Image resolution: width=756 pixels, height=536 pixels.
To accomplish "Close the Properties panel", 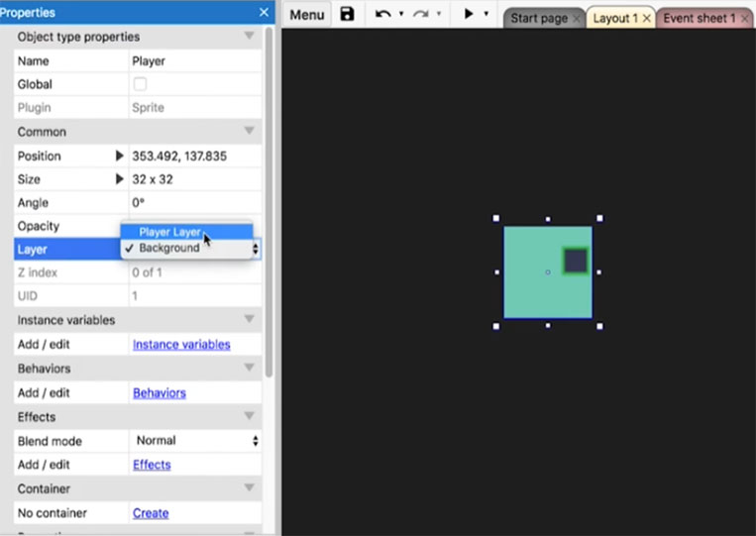I will pyautogui.click(x=264, y=12).
